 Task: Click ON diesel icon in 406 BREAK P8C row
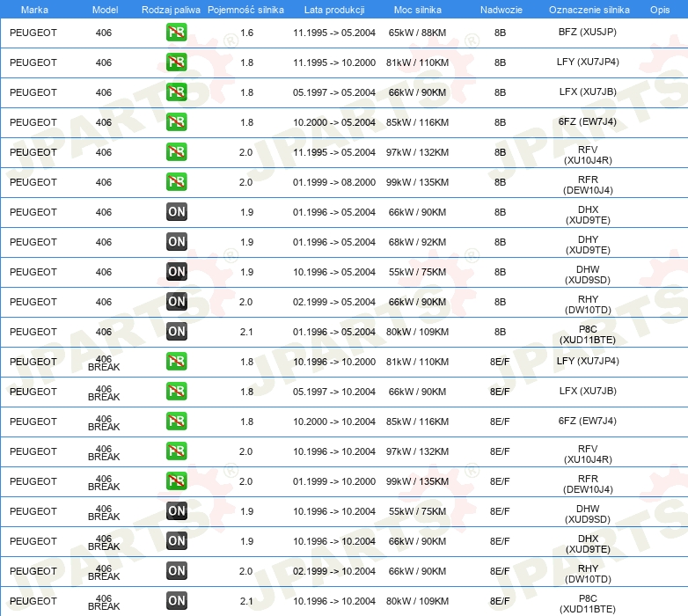point(176,601)
